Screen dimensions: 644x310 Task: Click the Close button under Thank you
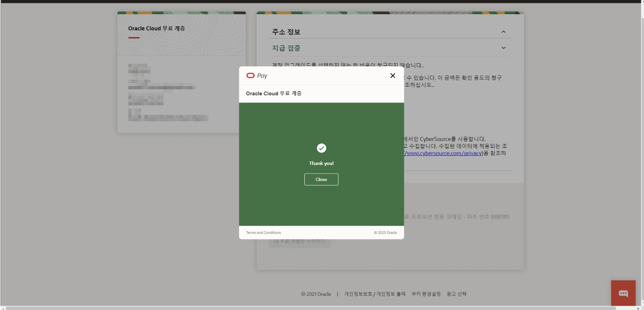point(321,179)
